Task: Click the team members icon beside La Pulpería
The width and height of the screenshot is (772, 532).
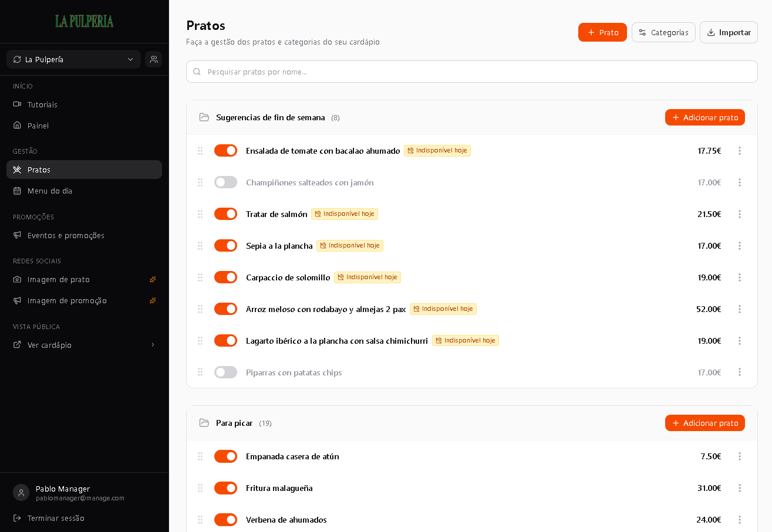Action: tap(154, 59)
